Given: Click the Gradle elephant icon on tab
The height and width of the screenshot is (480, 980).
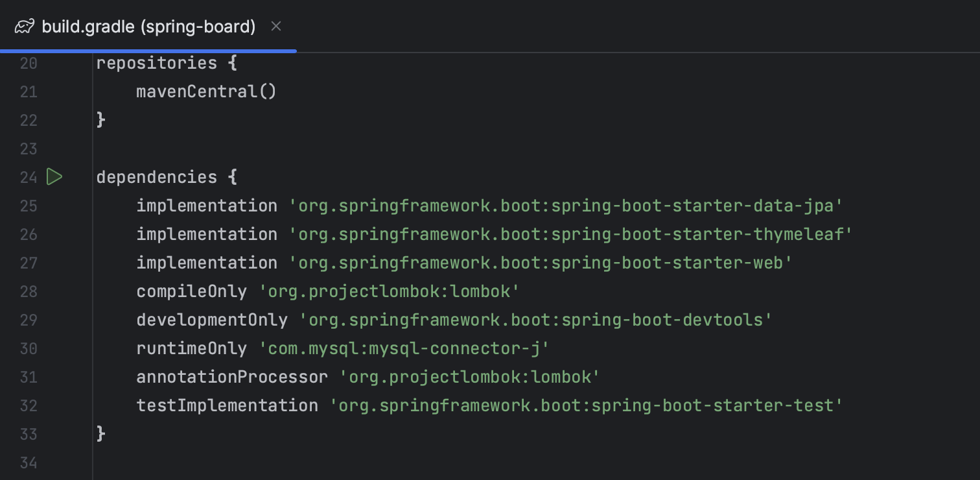Looking at the screenshot, I should click(x=25, y=27).
